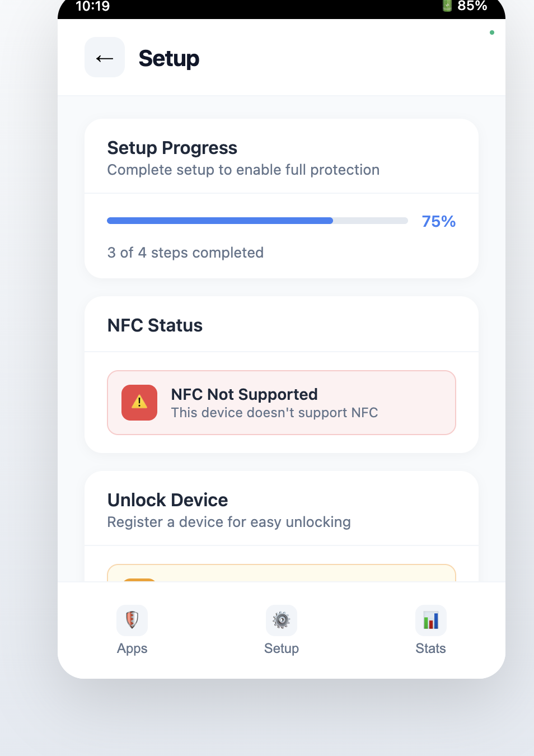The width and height of the screenshot is (534, 756).
Task: Click the Setup Progress heading
Action: pyautogui.click(x=172, y=148)
